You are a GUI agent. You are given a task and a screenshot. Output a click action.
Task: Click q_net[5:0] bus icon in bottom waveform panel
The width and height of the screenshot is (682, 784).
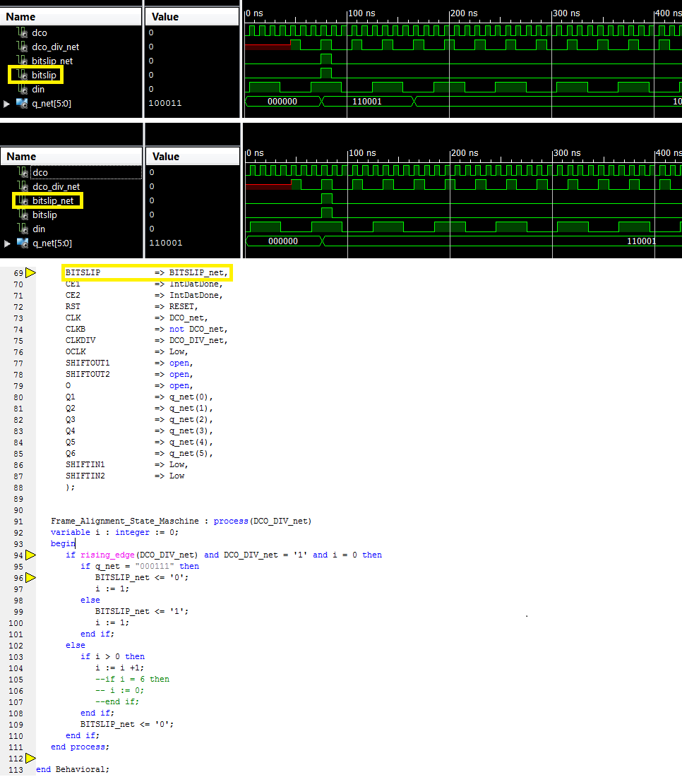[23, 243]
